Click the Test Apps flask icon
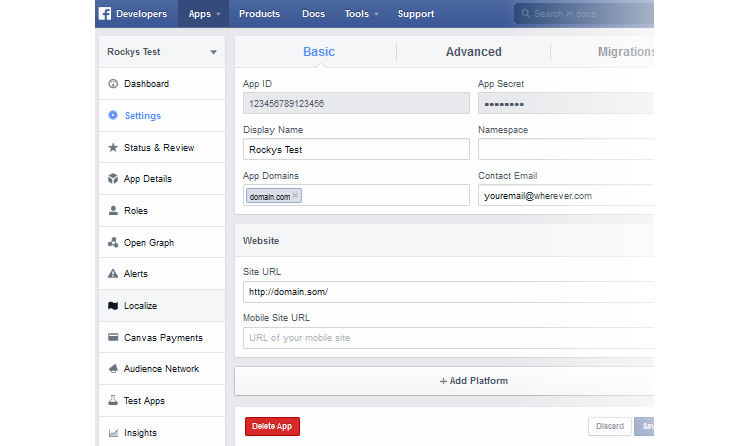The image size is (750, 446). 113,400
